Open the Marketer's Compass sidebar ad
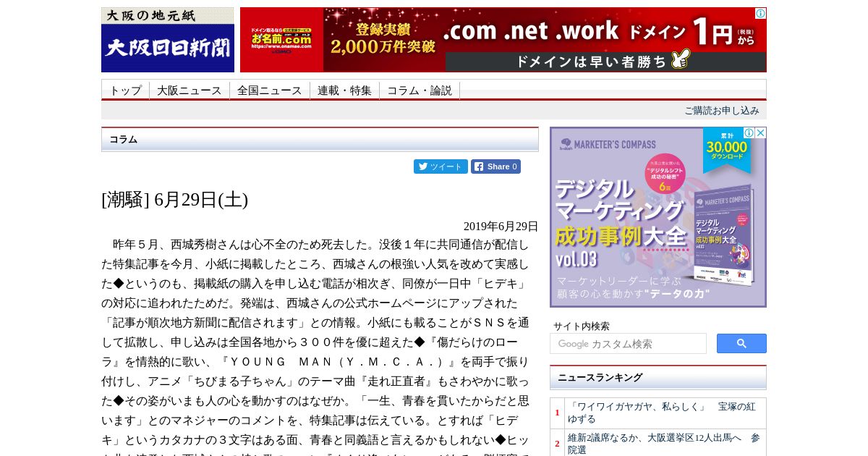This screenshot has width=868, height=456. tap(658, 217)
